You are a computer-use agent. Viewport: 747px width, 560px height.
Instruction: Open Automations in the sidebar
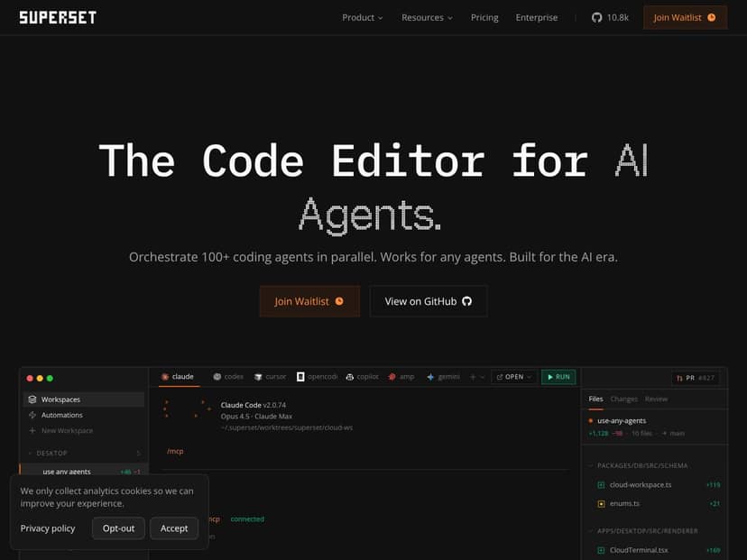pos(83,415)
